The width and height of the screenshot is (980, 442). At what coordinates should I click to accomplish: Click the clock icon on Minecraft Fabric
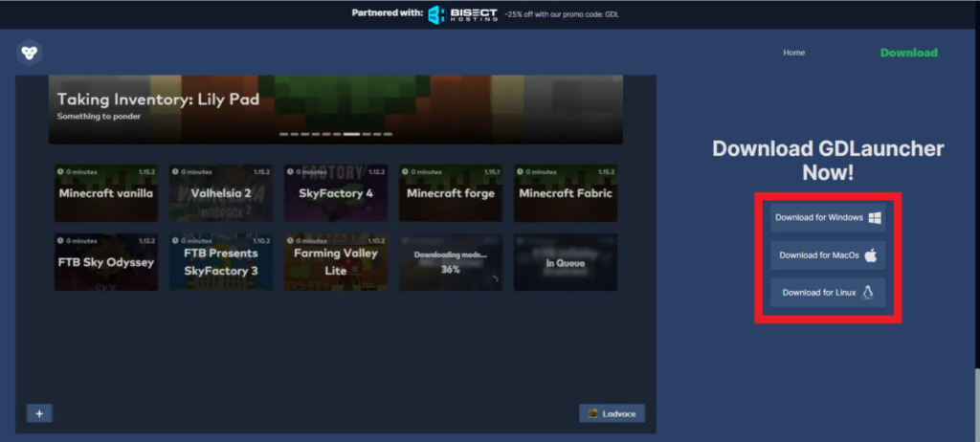tap(520, 171)
